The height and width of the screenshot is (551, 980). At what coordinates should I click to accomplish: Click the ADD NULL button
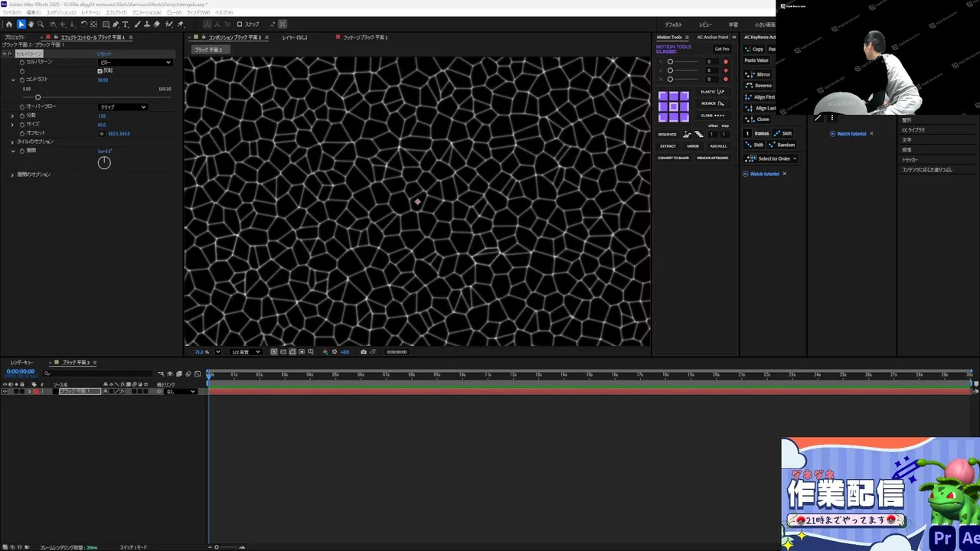coord(718,146)
